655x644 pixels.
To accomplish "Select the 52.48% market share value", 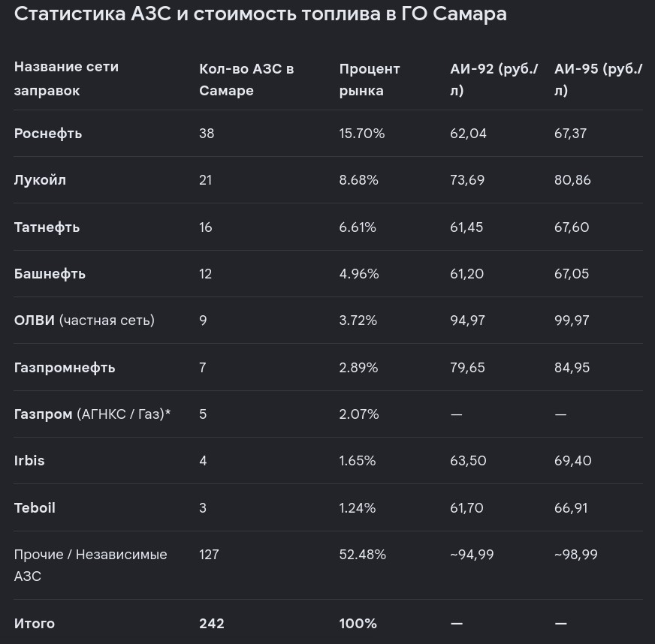I will click(x=363, y=554).
